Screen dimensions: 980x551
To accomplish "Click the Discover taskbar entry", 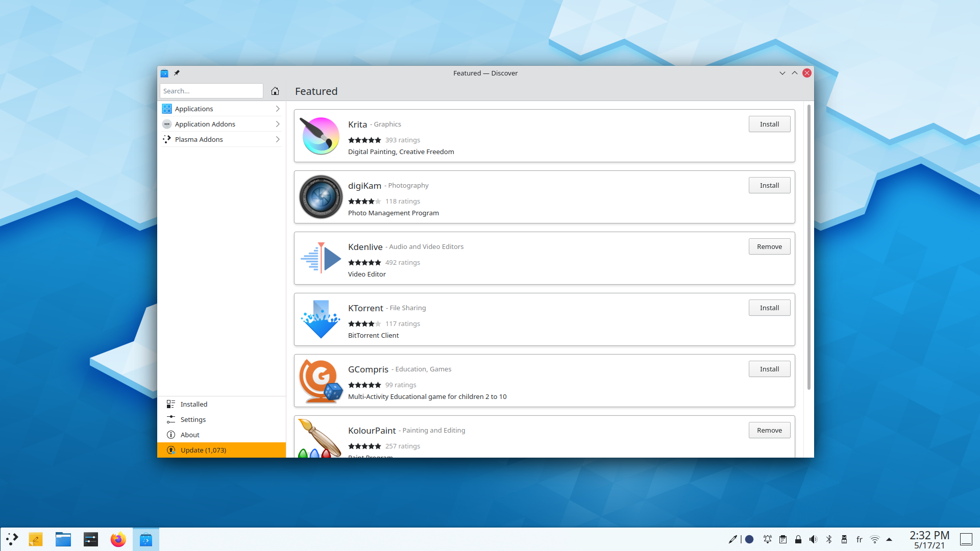I will pos(146,539).
